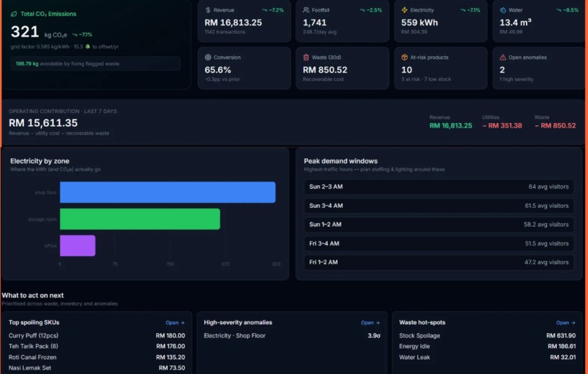Click the box icon on the At-risk products card
This screenshot has height=374, width=588.
[x=404, y=58]
